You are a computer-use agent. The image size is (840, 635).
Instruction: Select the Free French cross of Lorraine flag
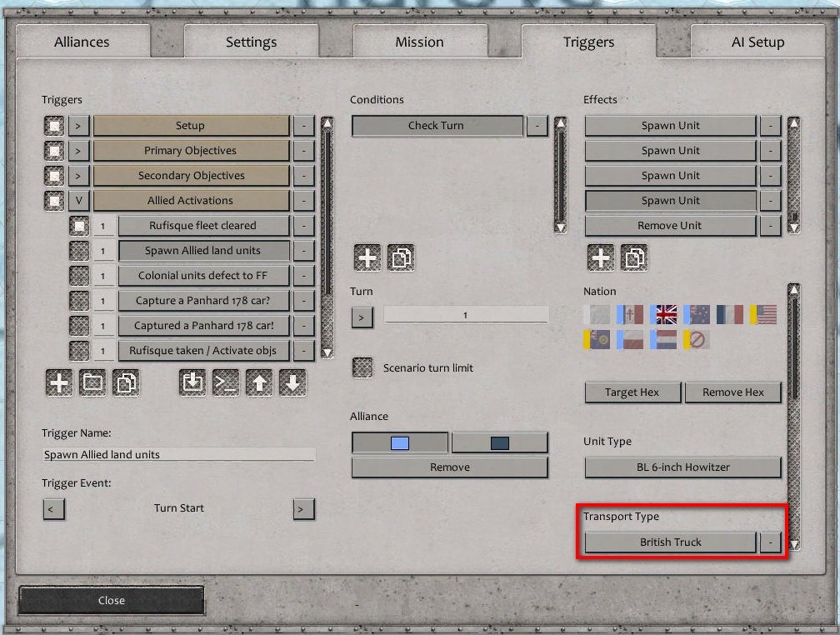[630, 314]
